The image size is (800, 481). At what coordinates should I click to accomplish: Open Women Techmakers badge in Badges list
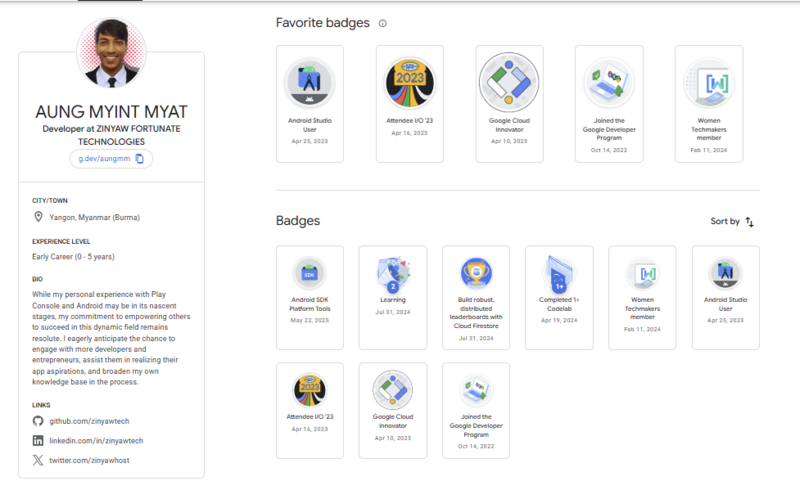(642, 297)
